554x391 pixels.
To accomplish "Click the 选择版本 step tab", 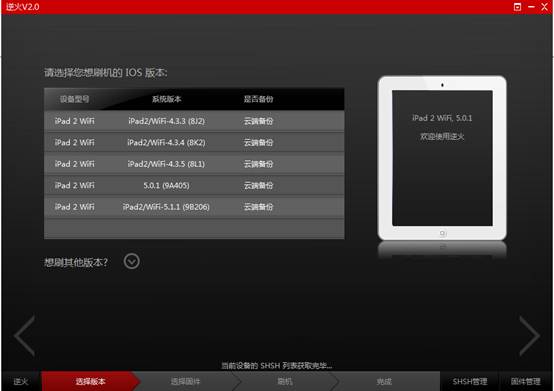I will (90, 381).
